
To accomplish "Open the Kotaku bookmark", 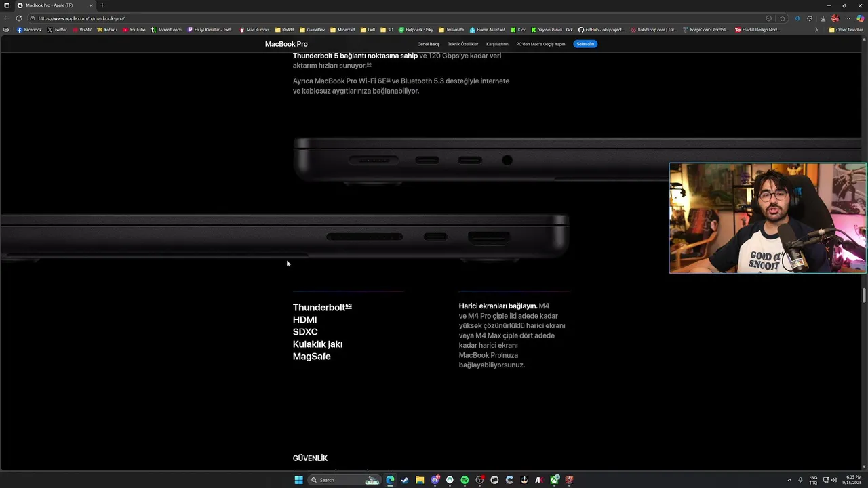I will tap(107, 30).
